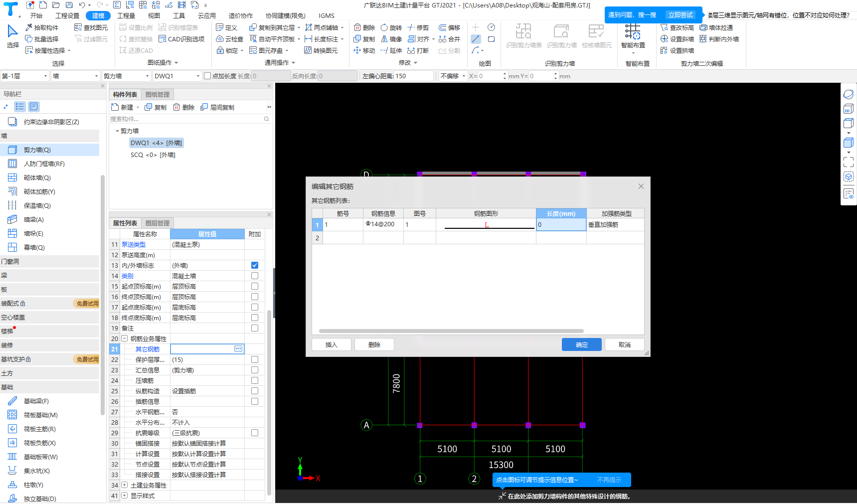Collapse the 钢筋业务属性 group
Screen dimensions: 857x504
coord(125,338)
